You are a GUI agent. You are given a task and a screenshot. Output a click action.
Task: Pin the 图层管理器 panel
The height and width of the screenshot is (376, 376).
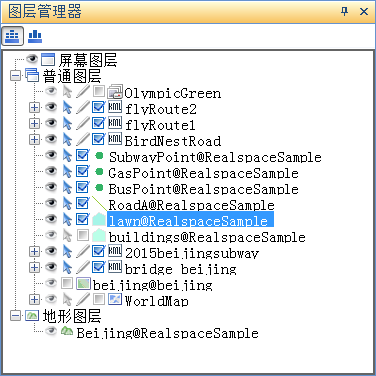point(345,11)
